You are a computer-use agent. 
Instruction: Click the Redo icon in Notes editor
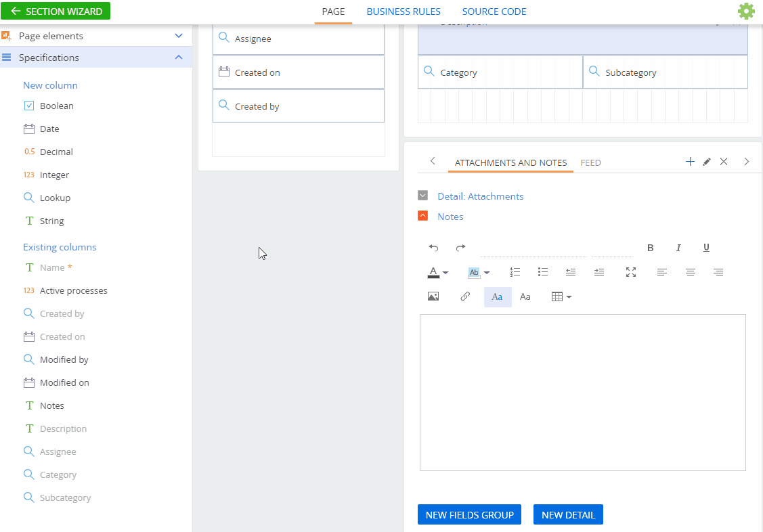pos(460,248)
